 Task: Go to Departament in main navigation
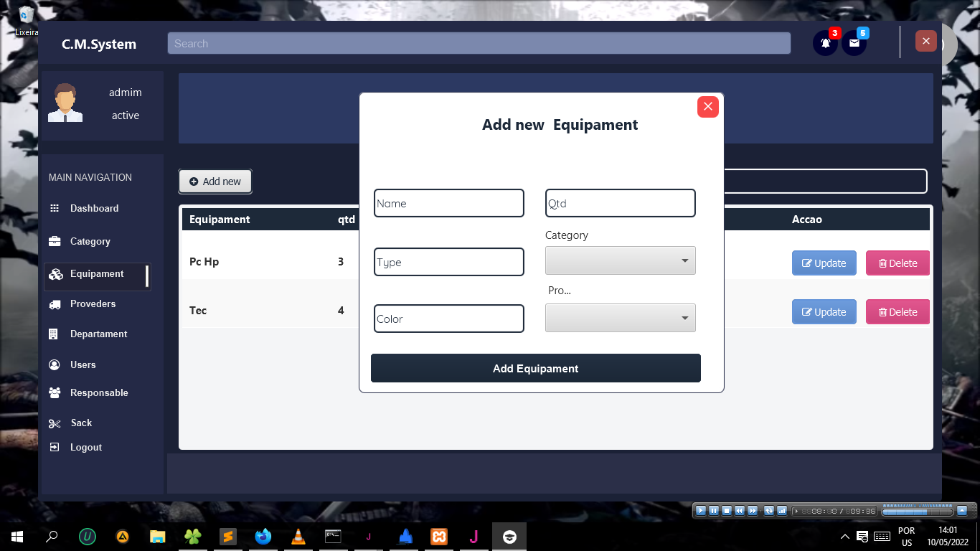98,334
